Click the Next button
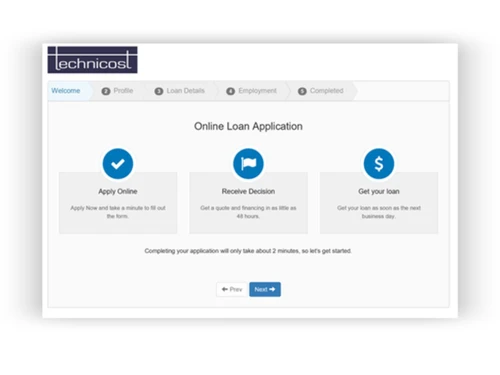The width and height of the screenshot is (500, 375). pyautogui.click(x=265, y=289)
